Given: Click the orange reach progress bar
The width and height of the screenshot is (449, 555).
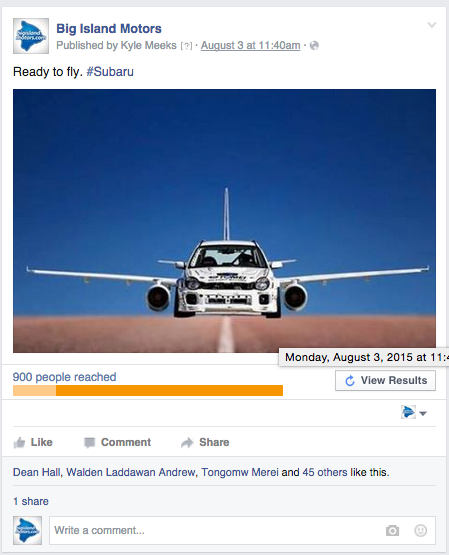Looking at the screenshot, I should pyautogui.click(x=148, y=390).
